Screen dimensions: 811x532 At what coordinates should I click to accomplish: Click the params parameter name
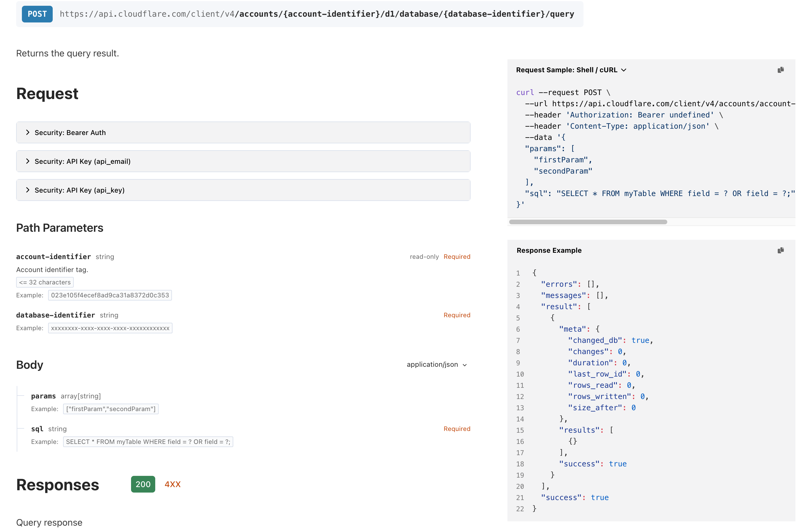pos(43,396)
